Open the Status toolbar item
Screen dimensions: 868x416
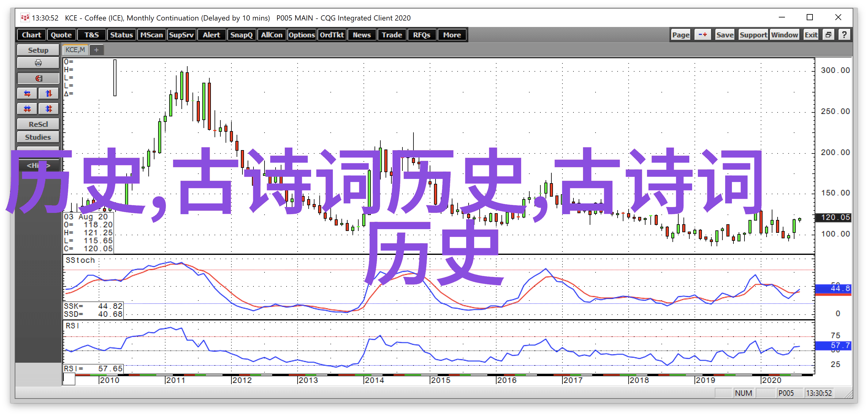click(x=121, y=35)
